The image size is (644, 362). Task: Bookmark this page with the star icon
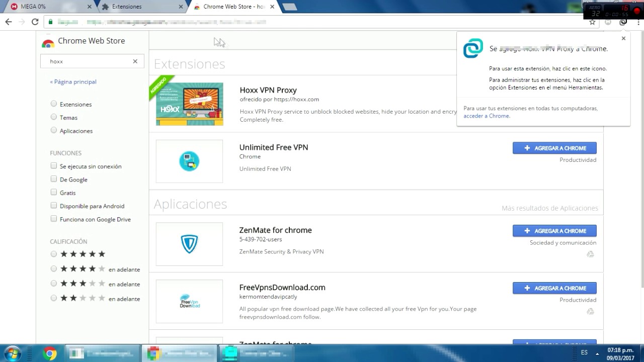(x=592, y=22)
